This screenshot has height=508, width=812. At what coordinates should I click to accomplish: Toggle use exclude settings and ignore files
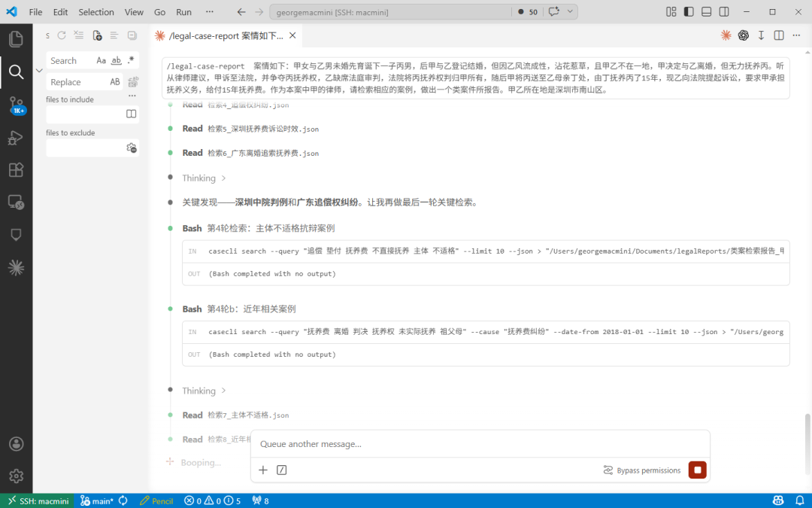coord(132,148)
